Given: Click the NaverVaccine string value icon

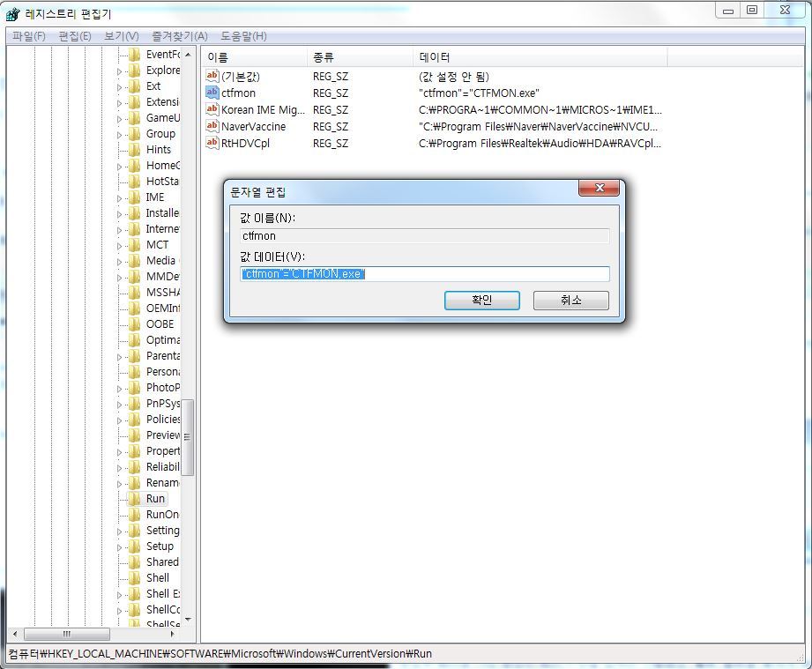Looking at the screenshot, I should [212, 126].
